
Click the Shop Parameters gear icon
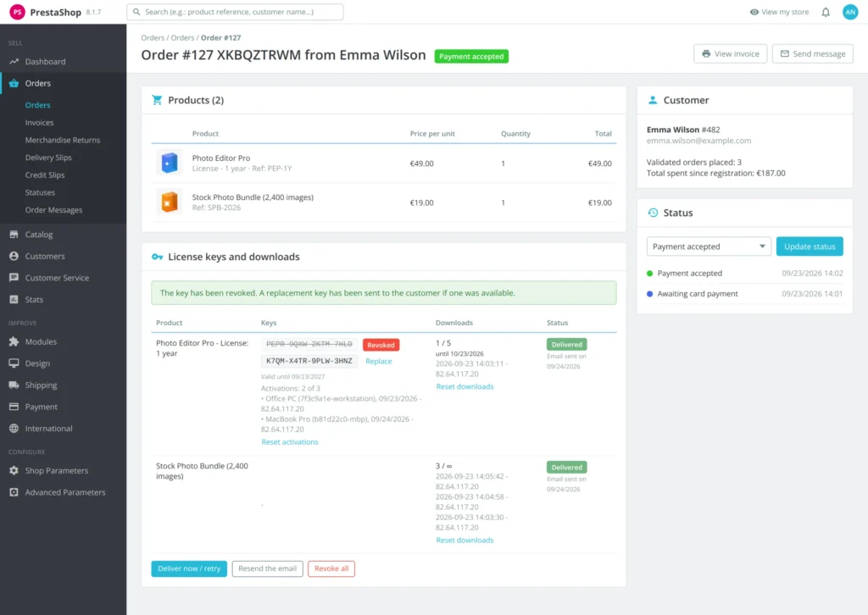14,471
